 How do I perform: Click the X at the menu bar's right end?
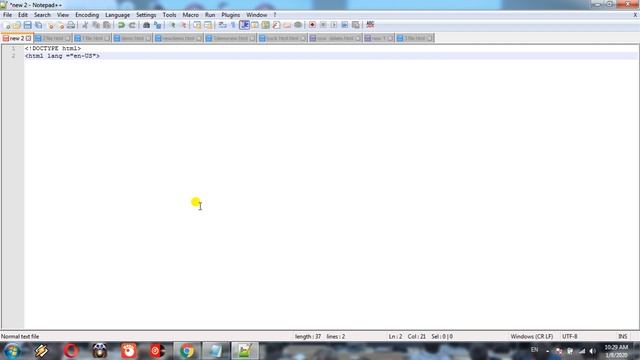[x=635, y=15]
